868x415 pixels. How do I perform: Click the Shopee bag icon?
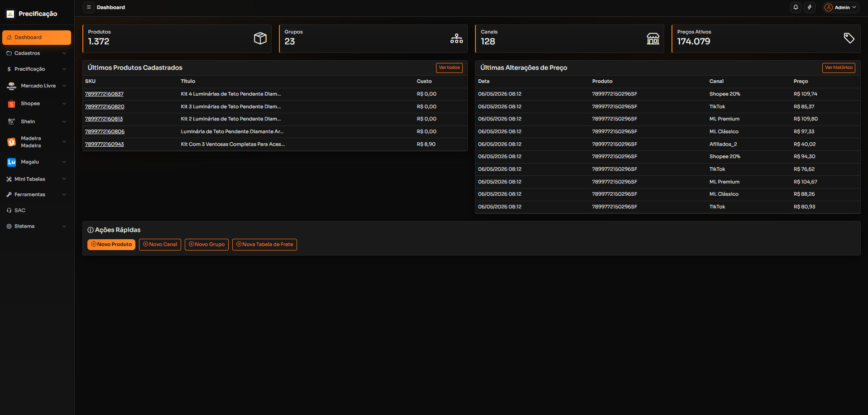[x=12, y=104]
